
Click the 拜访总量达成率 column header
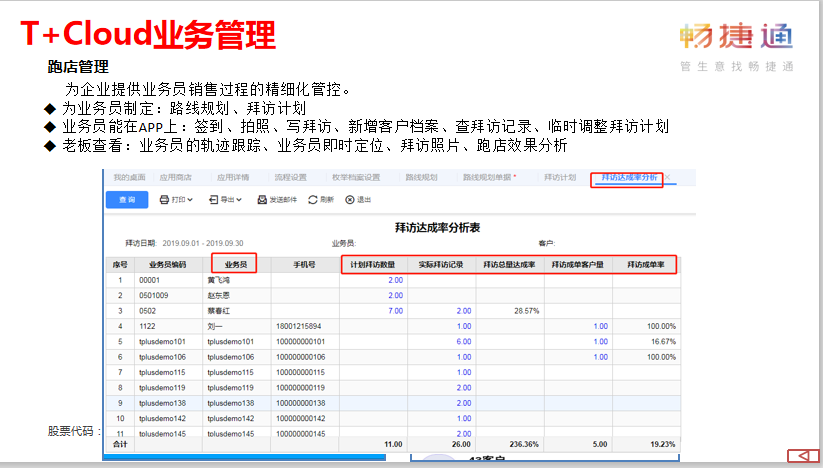[509, 265]
